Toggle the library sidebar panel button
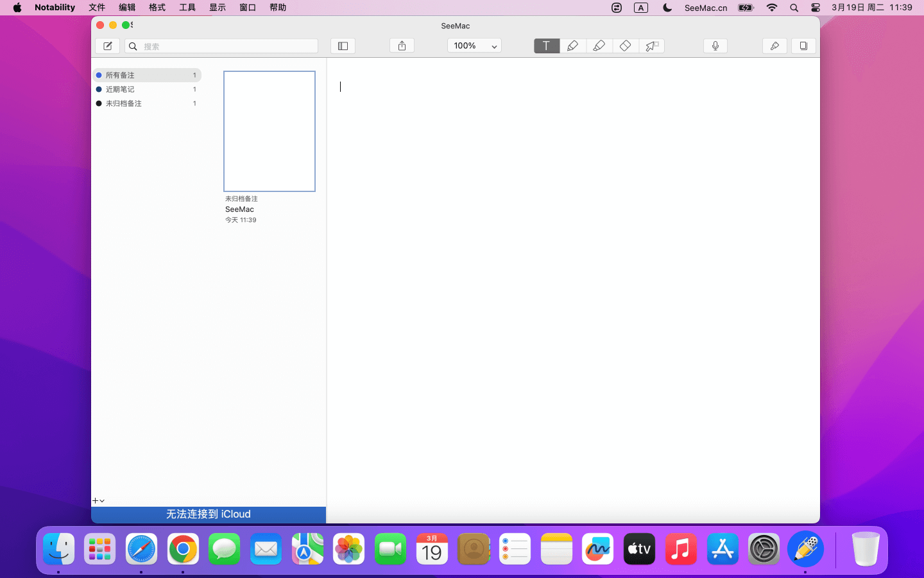Viewport: 924px width, 578px height. click(x=343, y=46)
